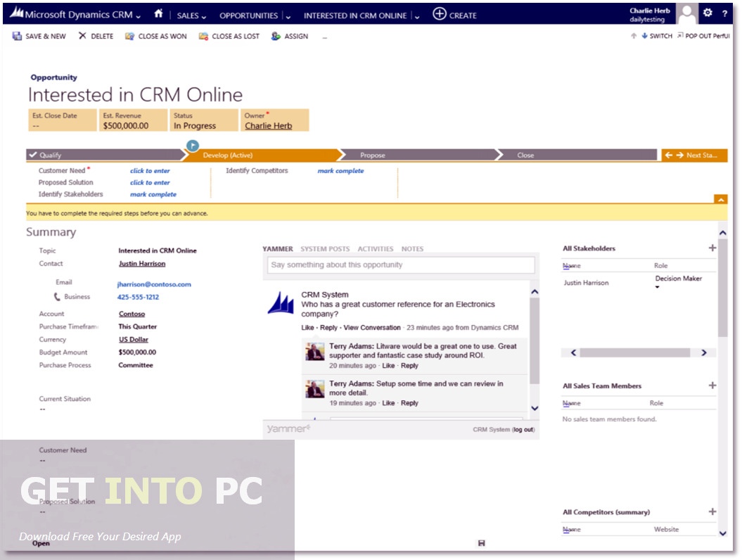
Task: Select the Close stage
Action: coord(578,155)
